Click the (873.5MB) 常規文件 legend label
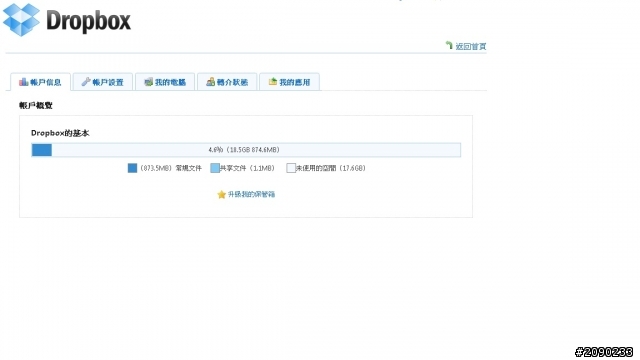This screenshot has height=360, width=640. point(171,168)
